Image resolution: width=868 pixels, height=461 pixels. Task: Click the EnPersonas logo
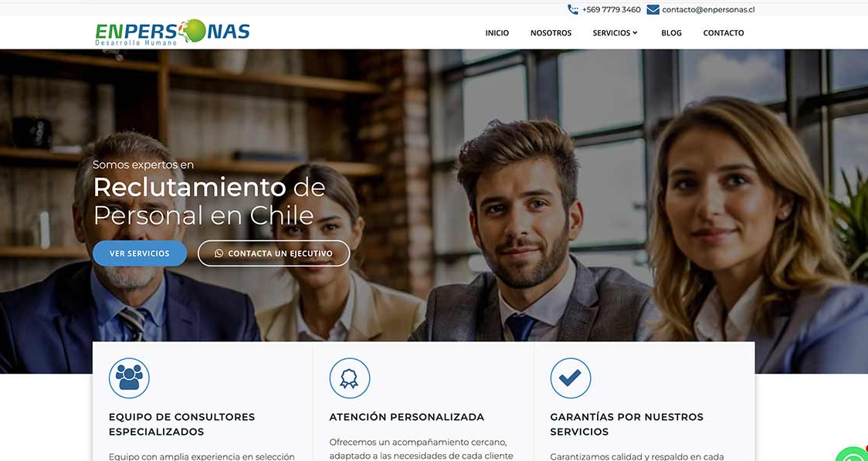pyautogui.click(x=172, y=32)
